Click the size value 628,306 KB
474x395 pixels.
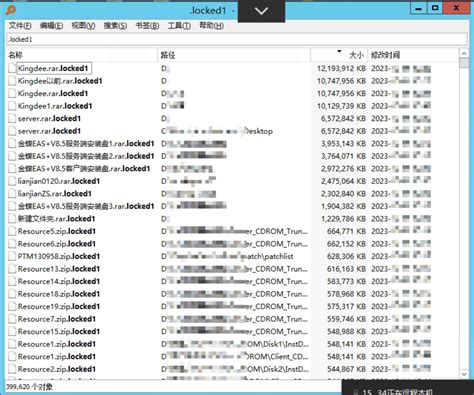point(346,256)
